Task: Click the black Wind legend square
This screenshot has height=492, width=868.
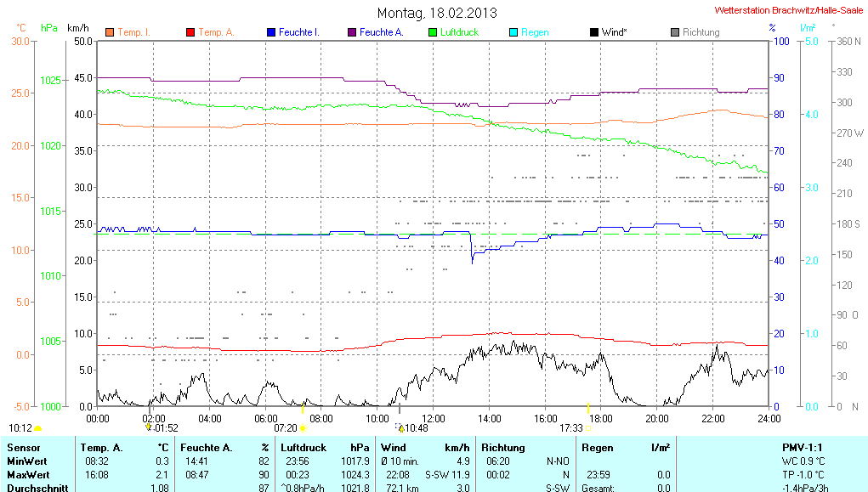Action: point(593,32)
